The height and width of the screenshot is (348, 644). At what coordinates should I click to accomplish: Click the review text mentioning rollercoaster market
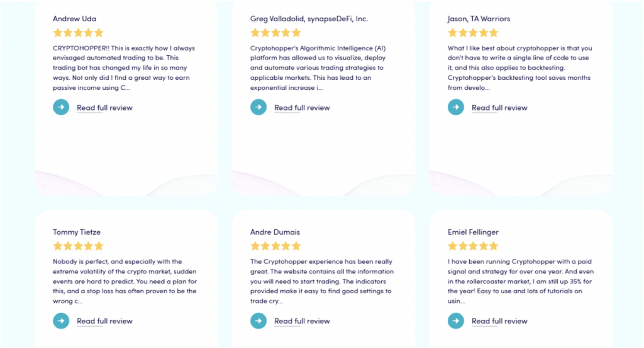(520, 281)
